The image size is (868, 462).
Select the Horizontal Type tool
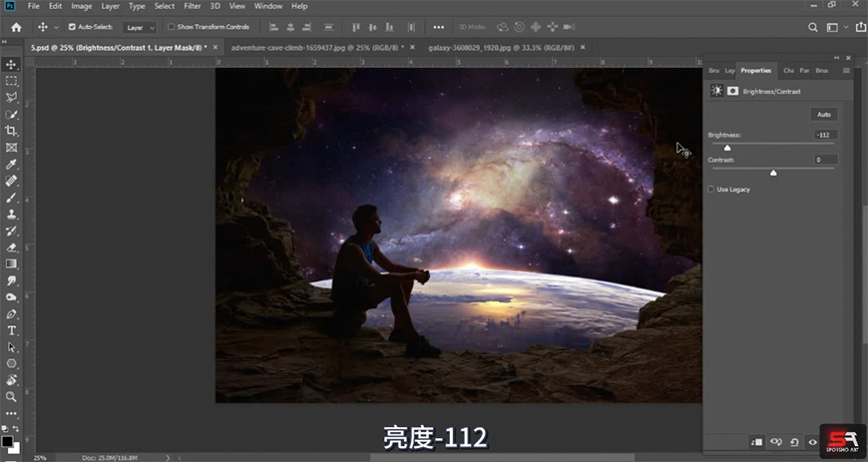coord(11,330)
